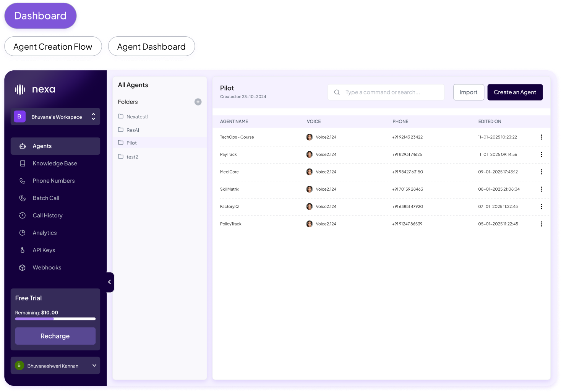Expand Bhuvana's Workspace switcher
The width and height of the screenshot is (561, 392).
(55, 117)
